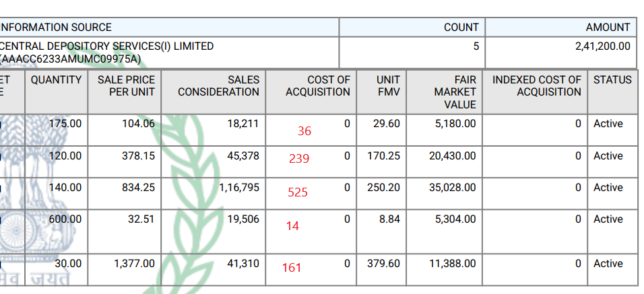Image resolution: width=644 pixels, height=294 pixels.
Task: Click the SALES CONSIDERATION header
Action: [218, 85]
